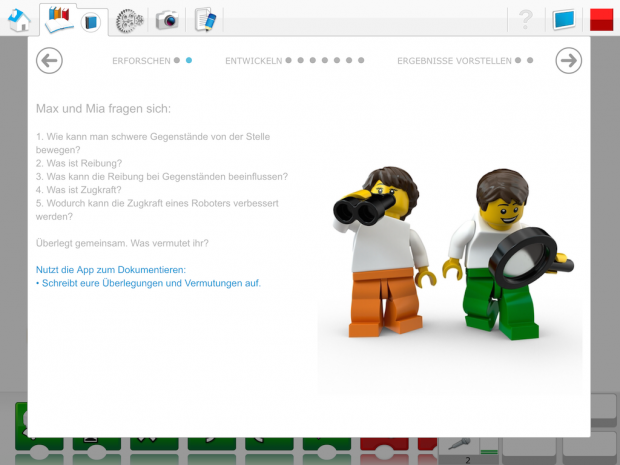Screen dimensions: 620x465
Task: Select the fourth dot of ENTWICKELN
Action: pos(325,60)
